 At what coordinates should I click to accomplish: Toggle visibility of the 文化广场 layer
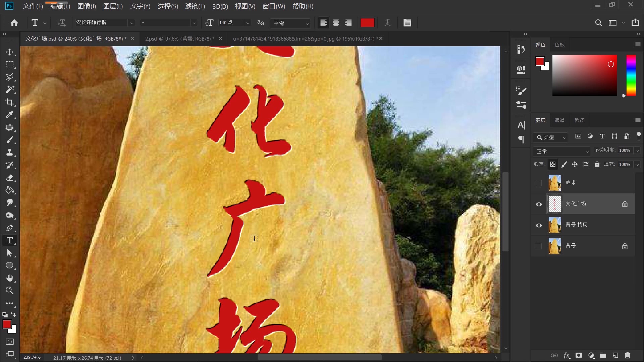(539, 204)
